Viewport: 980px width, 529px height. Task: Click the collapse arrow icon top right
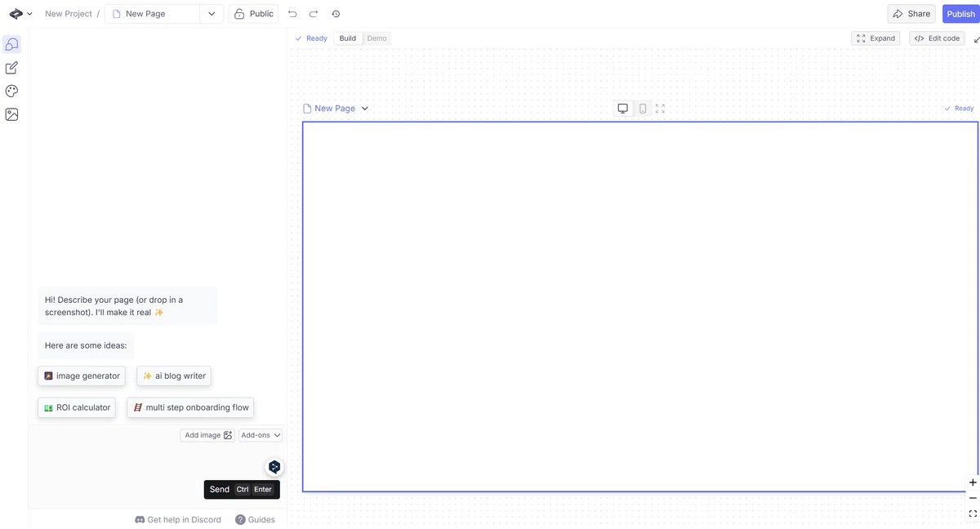pyautogui.click(x=977, y=38)
